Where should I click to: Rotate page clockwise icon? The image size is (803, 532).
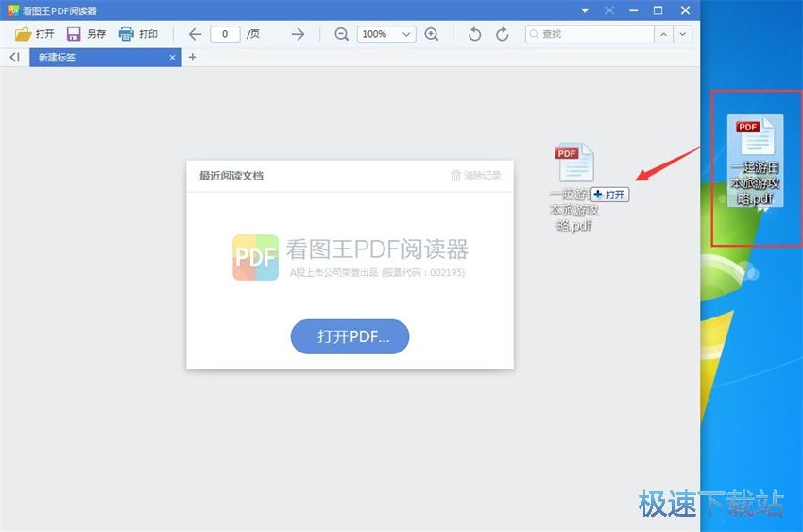tap(503, 34)
